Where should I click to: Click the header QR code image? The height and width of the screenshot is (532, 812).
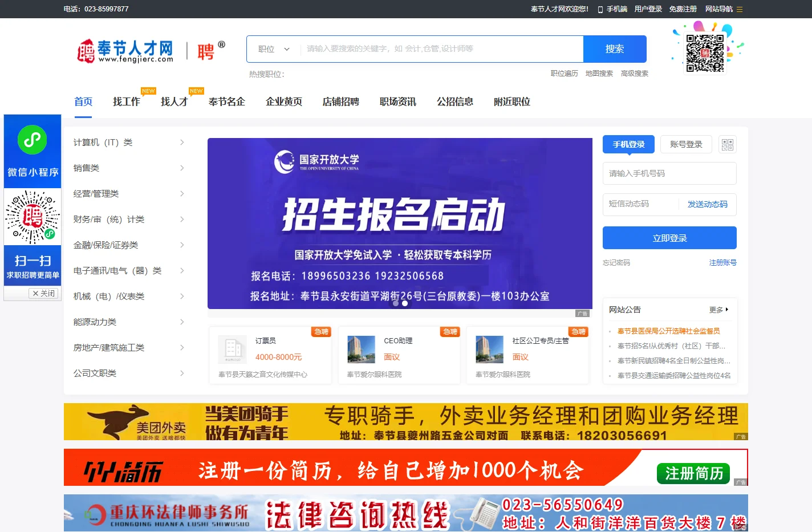point(705,53)
